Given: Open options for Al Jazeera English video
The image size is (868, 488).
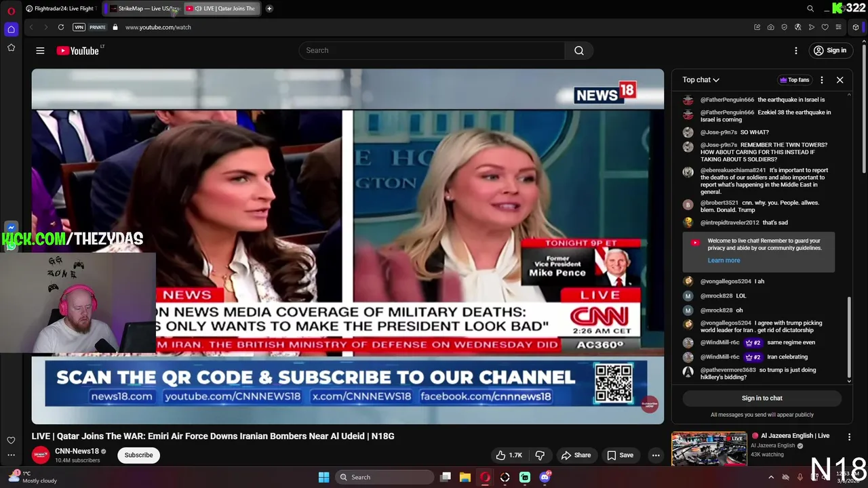Looking at the screenshot, I should coord(849,437).
